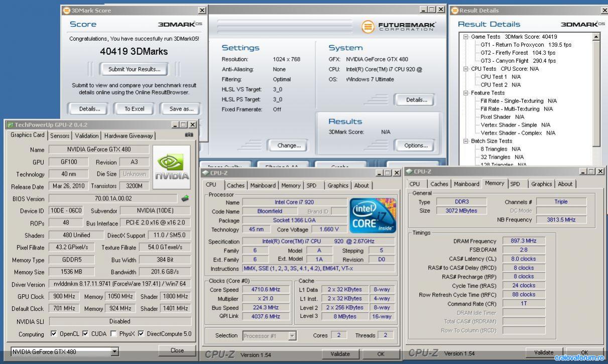Collapse the Feature Tests tree node
Viewport: 608px width, 364px height.
[465, 93]
